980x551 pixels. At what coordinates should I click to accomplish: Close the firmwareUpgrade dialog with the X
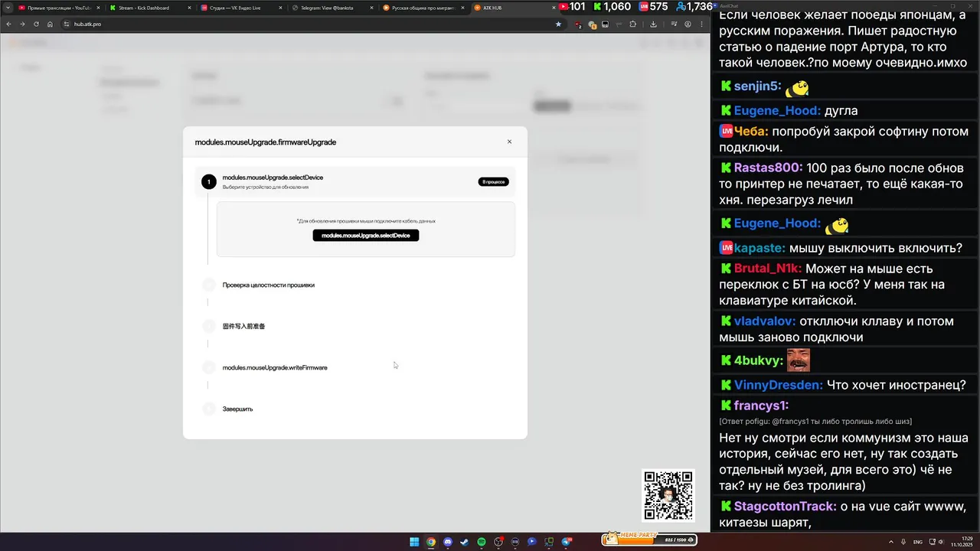(510, 142)
